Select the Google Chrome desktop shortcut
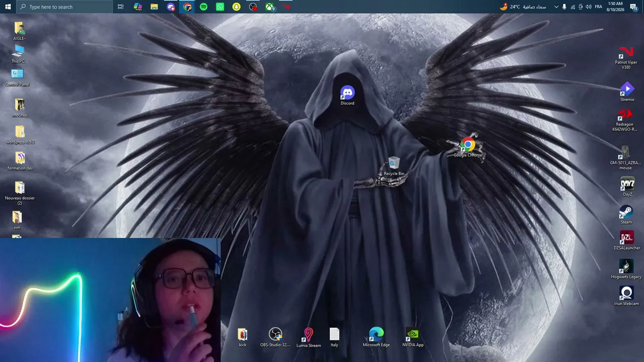644x362 pixels. click(468, 148)
